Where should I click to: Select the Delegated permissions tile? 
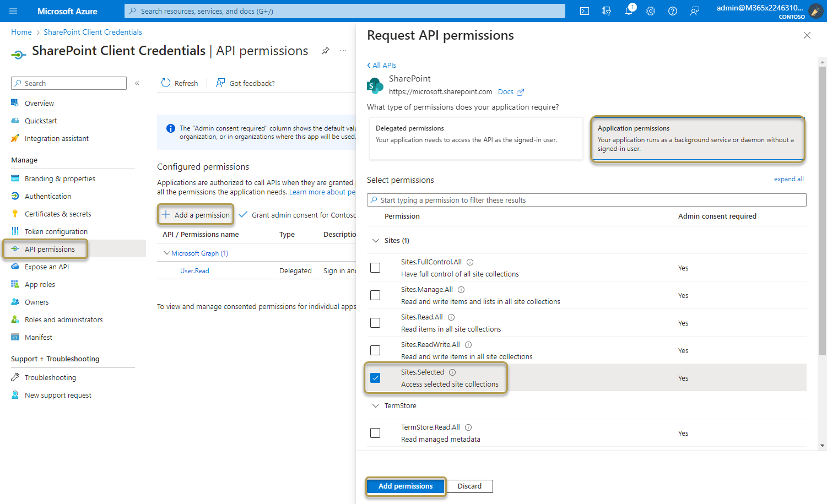coord(475,138)
